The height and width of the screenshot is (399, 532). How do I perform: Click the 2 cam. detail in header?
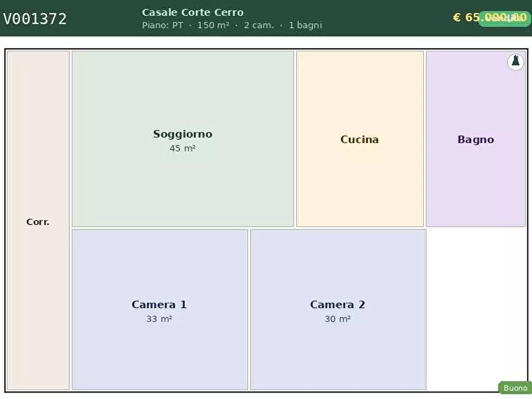[x=259, y=26]
